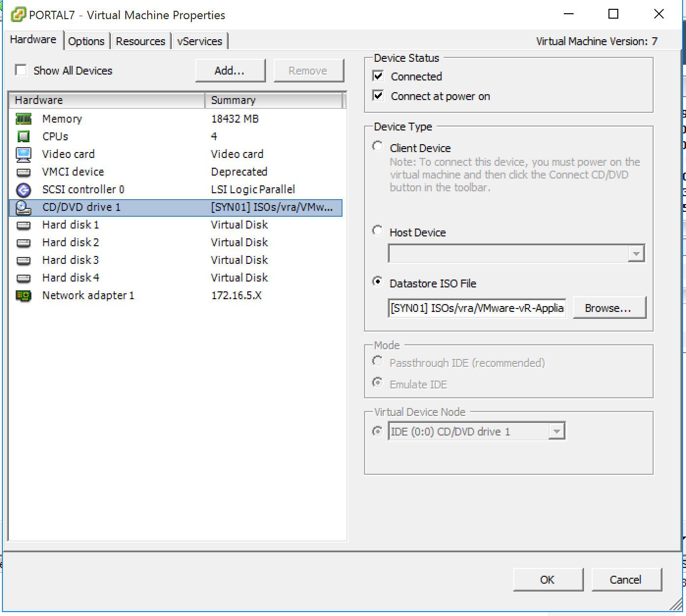686x616 pixels.
Task: Click the vSphere icon in the title bar
Action: [18, 15]
